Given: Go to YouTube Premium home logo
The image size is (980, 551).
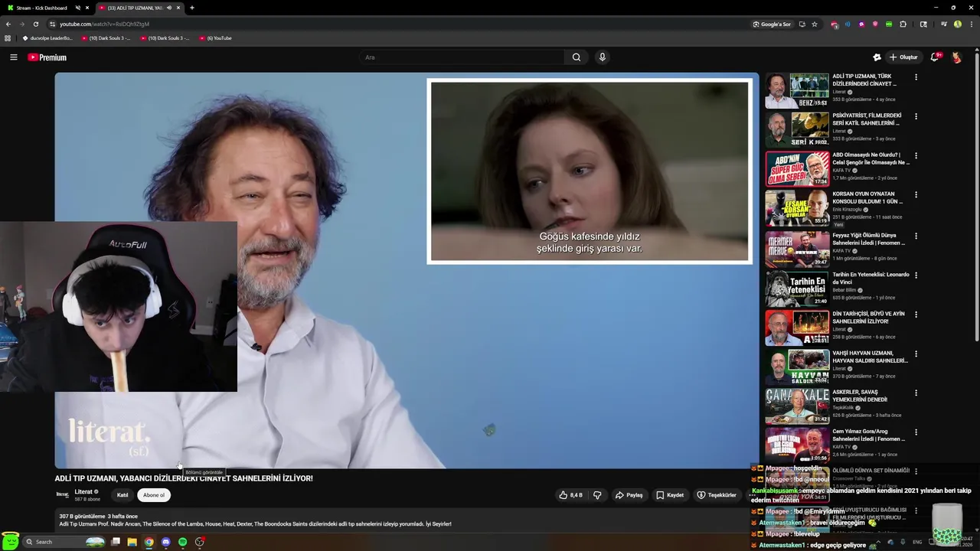Looking at the screenshot, I should tap(47, 57).
